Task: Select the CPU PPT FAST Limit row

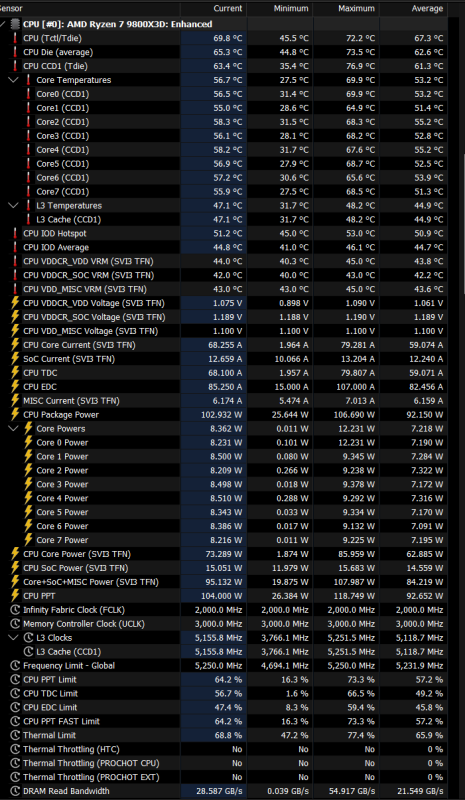Action: (x=224, y=721)
